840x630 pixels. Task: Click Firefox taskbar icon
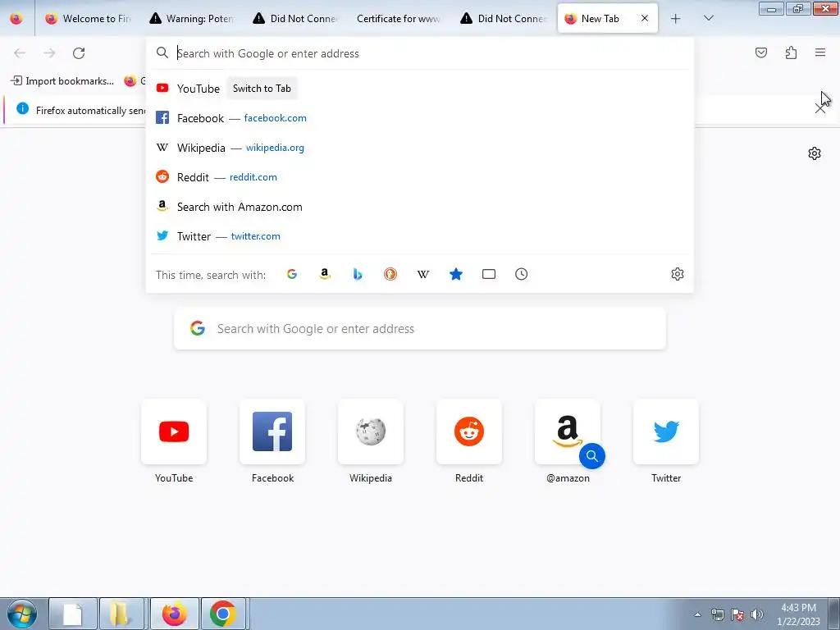(175, 614)
